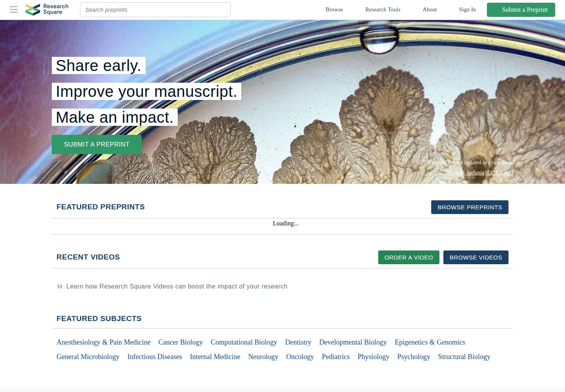This screenshot has height=392, width=565.
Task: Select the Cancer Biology subject
Action: point(180,342)
